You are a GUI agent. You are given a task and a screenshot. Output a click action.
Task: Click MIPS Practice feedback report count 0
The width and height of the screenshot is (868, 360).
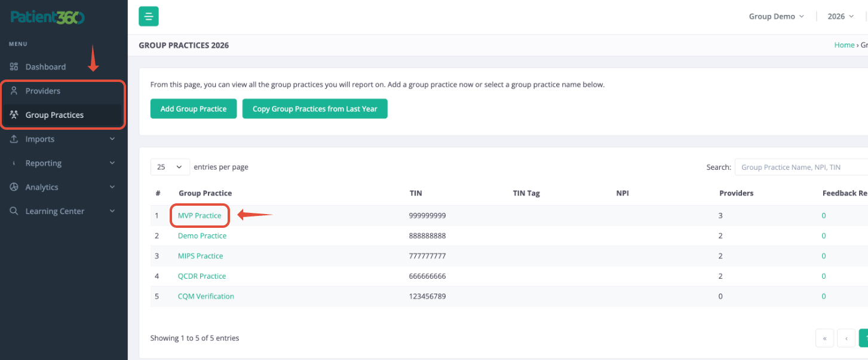point(824,256)
